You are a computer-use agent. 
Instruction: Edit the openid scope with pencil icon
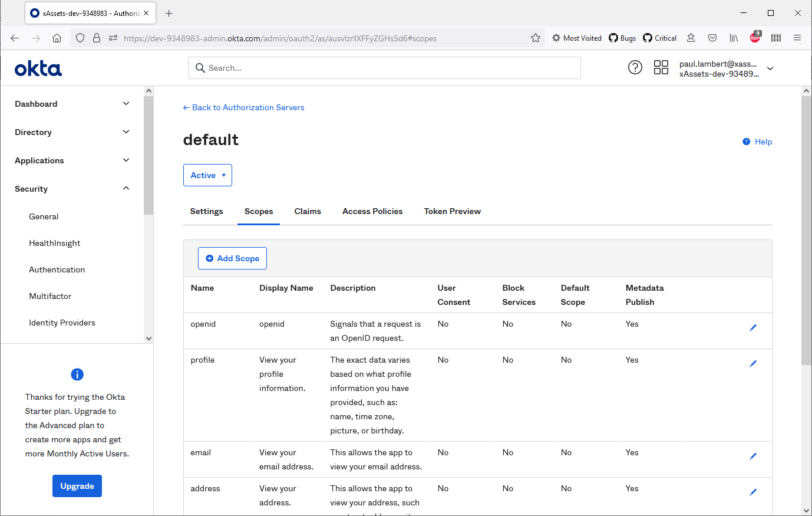tap(752, 328)
